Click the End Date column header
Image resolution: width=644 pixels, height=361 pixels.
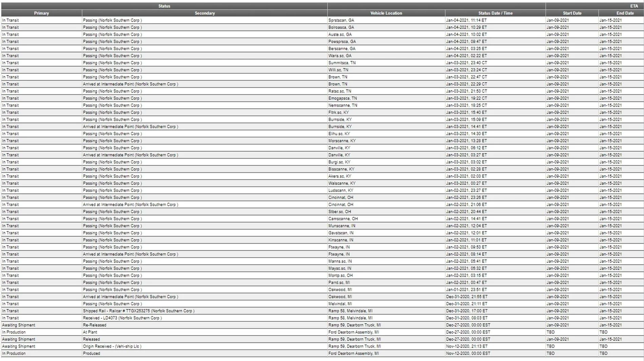[x=625, y=13]
